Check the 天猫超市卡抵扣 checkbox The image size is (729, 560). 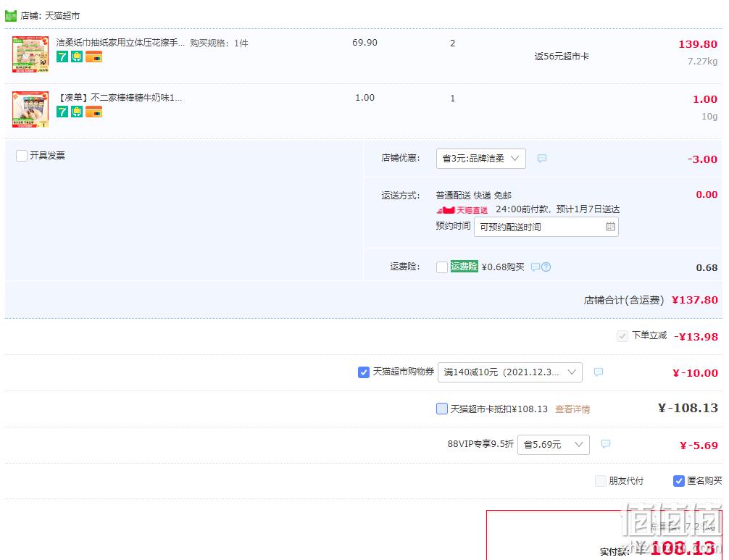(x=442, y=409)
